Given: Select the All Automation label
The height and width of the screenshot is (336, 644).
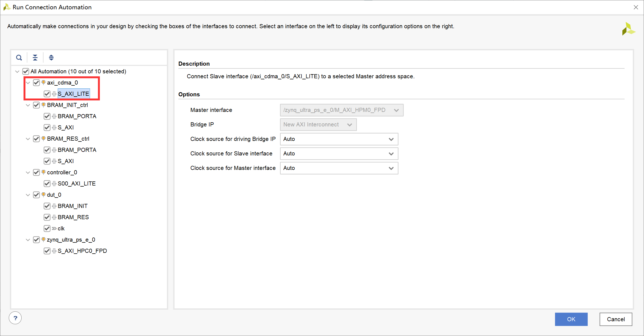Looking at the screenshot, I should coord(78,71).
